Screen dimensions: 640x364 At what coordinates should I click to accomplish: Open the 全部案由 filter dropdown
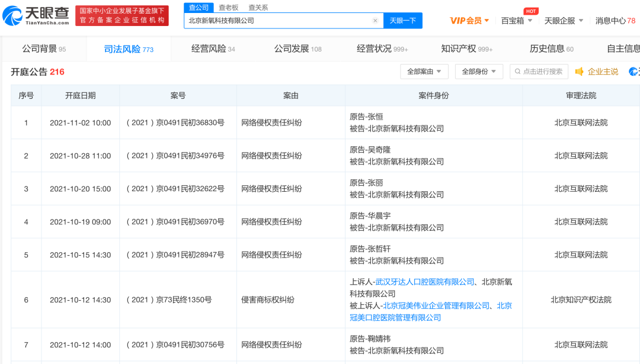423,70
